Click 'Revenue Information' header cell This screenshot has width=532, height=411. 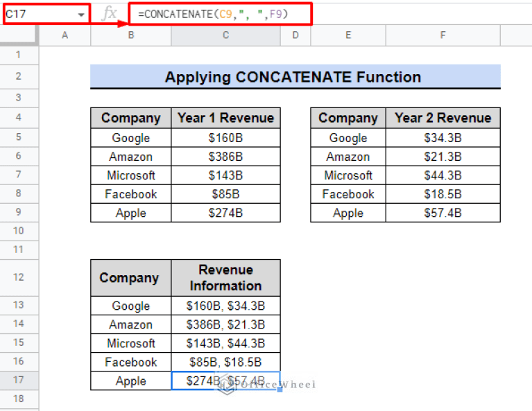point(225,278)
